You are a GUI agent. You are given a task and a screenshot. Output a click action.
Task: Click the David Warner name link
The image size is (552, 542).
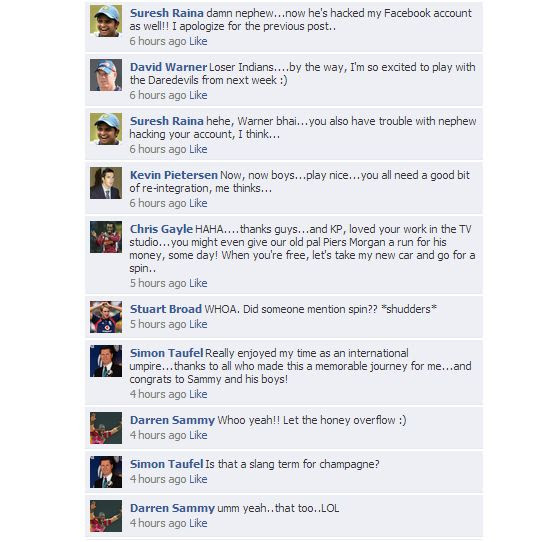168,67
